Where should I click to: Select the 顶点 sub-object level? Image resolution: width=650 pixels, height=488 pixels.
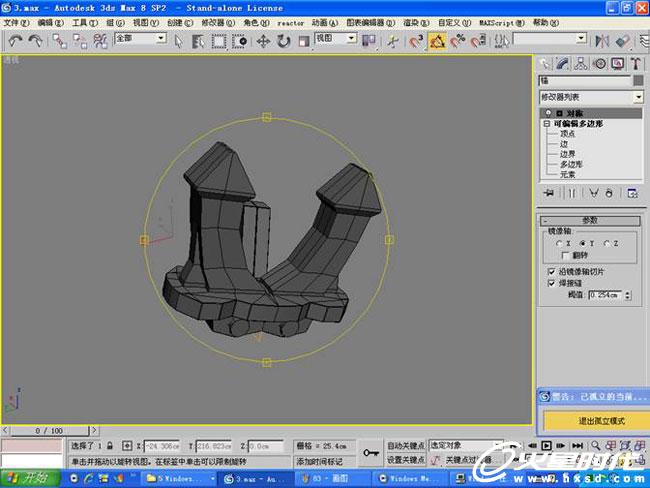click(568, 134)
